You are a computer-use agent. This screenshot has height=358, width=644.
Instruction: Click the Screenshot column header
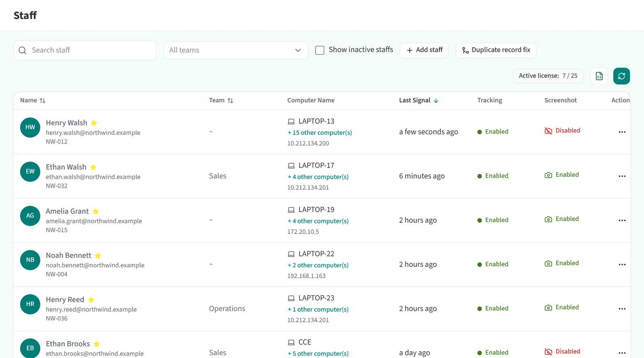click(560, 100)
